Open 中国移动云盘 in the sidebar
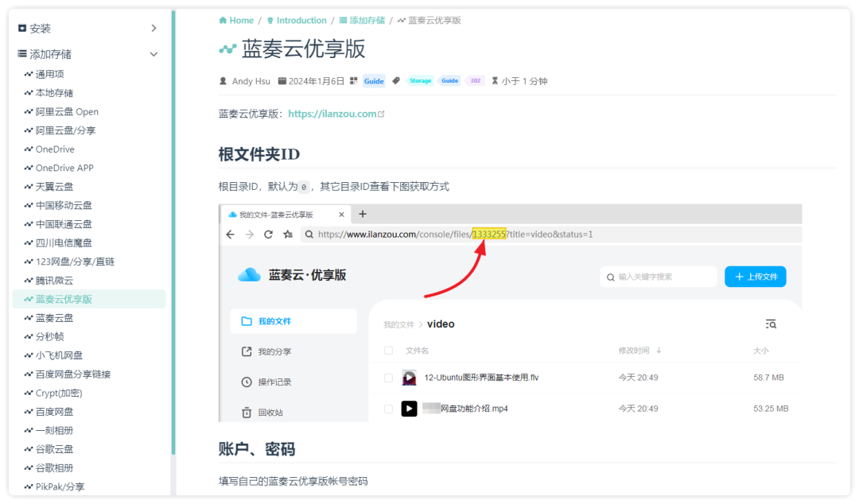The height and width of the screenshot is (504, 859). coord(89,205)
